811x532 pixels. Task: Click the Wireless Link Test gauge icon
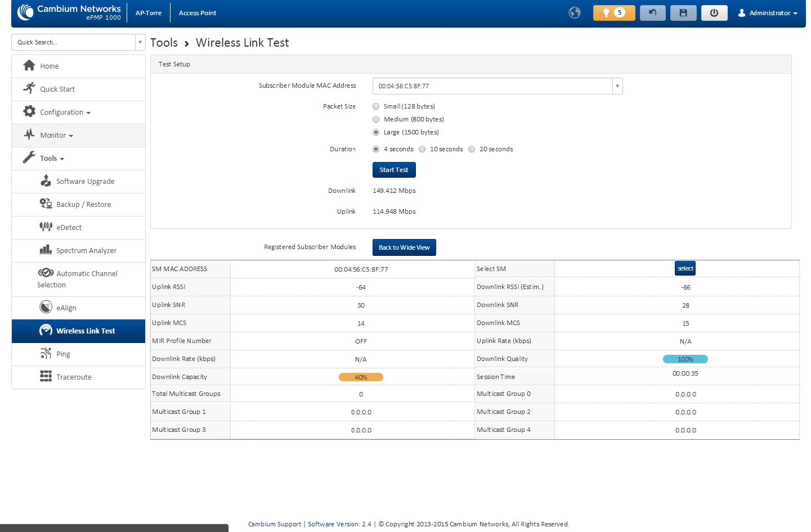pos(46,330)
